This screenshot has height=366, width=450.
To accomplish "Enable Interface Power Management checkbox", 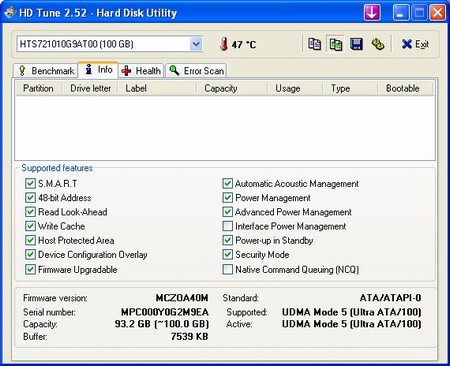I will (227, 226).
